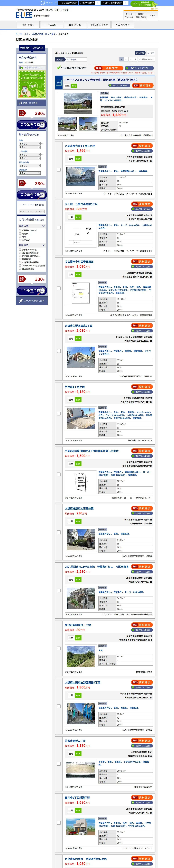Click the green checkmark beside 'bulk checked properties'
Screen dimensions: 174x868
[58, 68]
